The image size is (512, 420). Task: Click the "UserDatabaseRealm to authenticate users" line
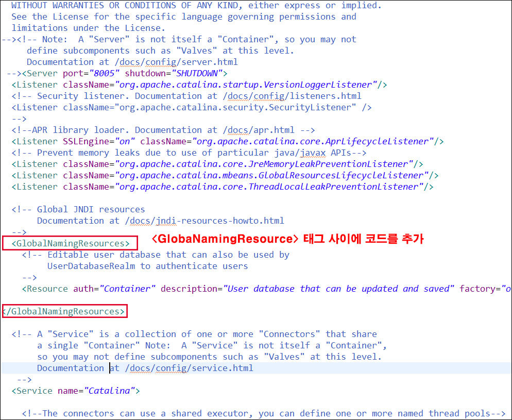coord(148,266)
